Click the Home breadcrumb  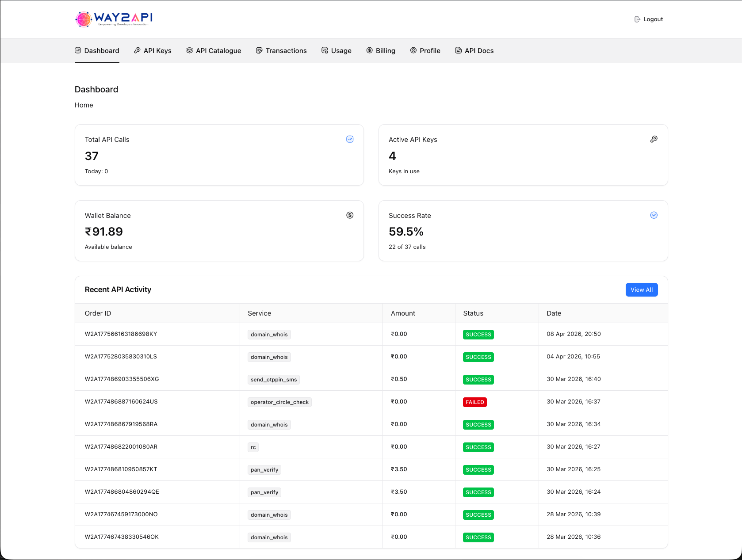(84, 105)
